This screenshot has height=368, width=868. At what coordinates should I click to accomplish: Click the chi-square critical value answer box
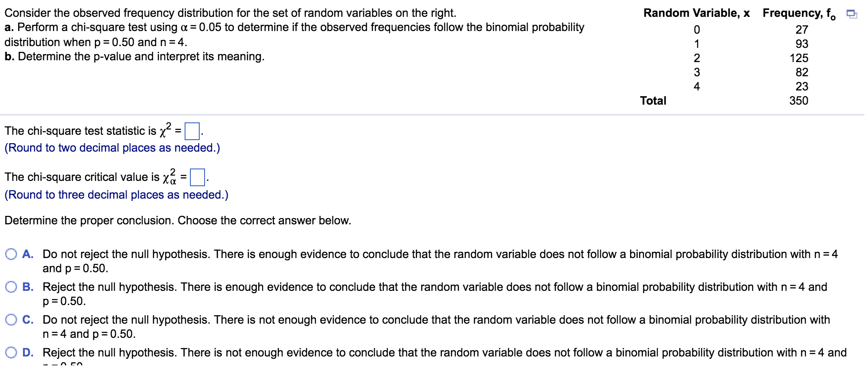pos(197,177)
